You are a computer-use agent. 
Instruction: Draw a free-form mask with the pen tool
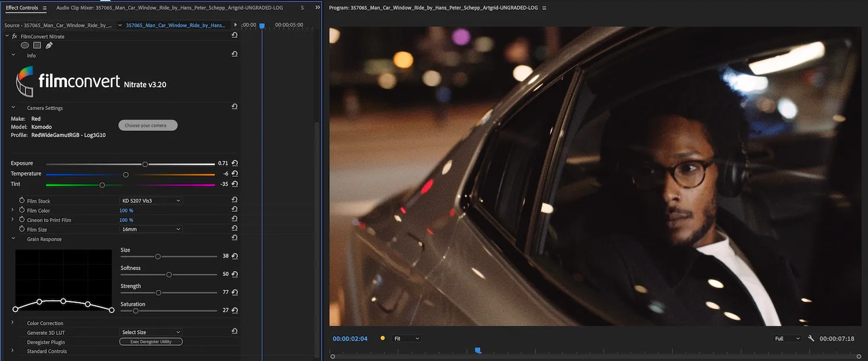49,45
